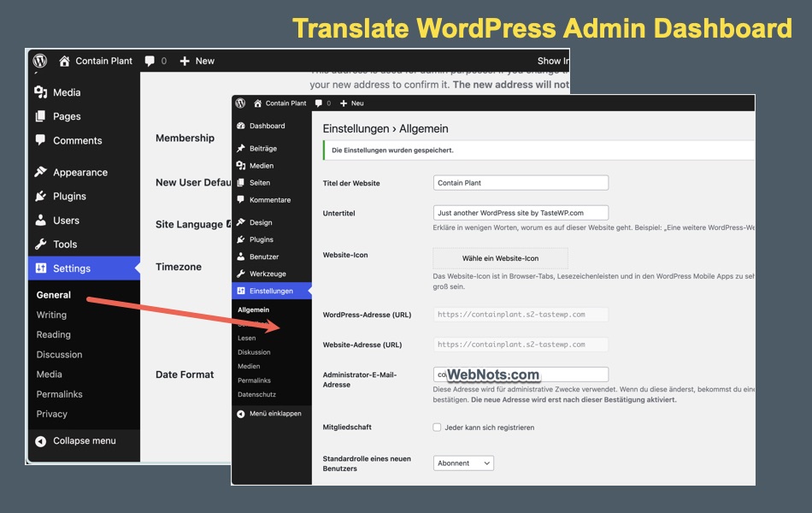Click the Kommentare bubble icon in German sidebar

[241, 199]
